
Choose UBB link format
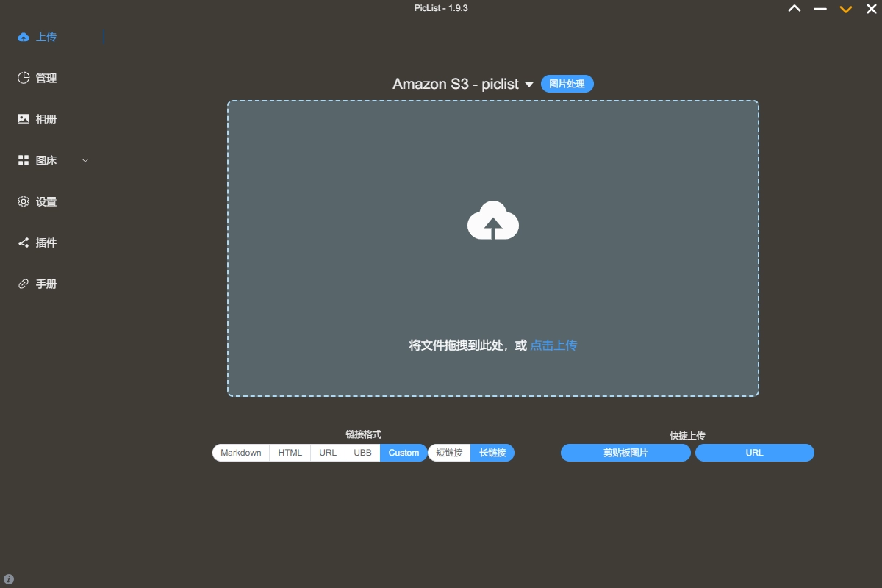(x=362, y=453)
